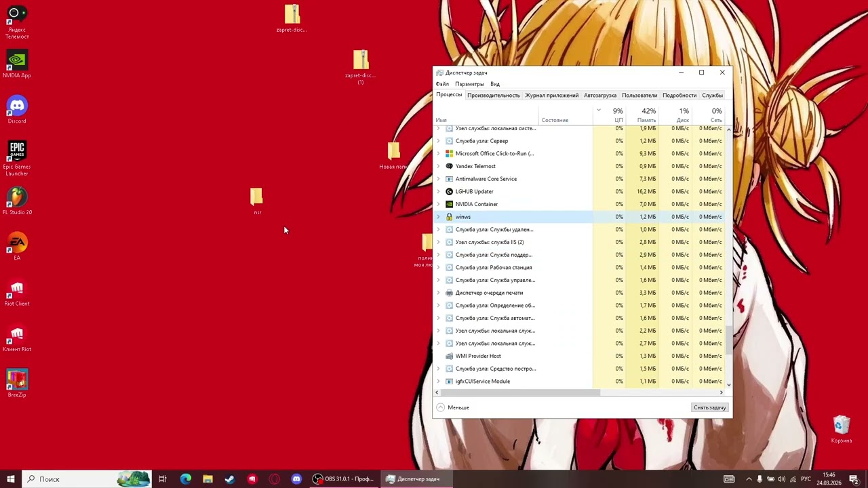This screenshot has width=868, height=488.
Task: Expand the LGHUB Updater process
Action: [x=438, y=191]
